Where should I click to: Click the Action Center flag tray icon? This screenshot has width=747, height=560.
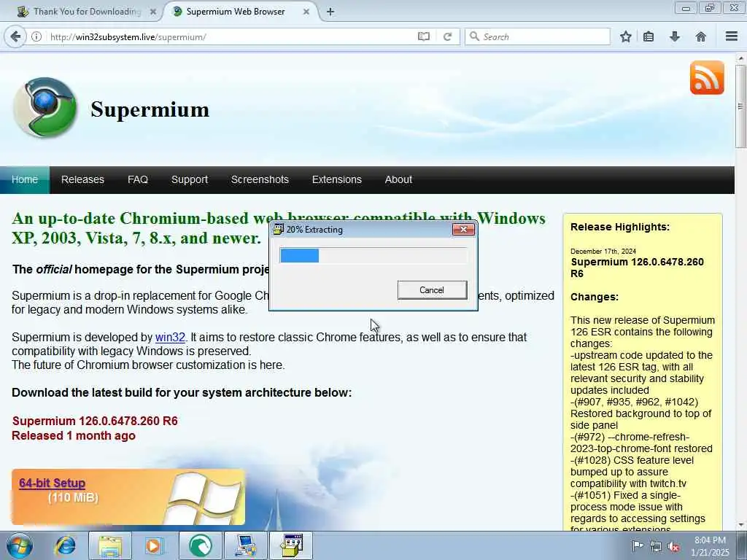click(x=637, y=546)
